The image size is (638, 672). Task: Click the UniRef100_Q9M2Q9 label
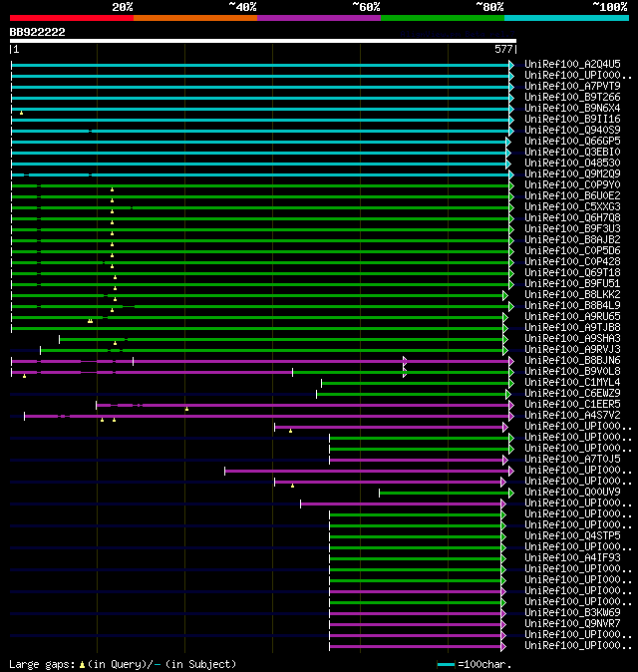tap(572, 174)
